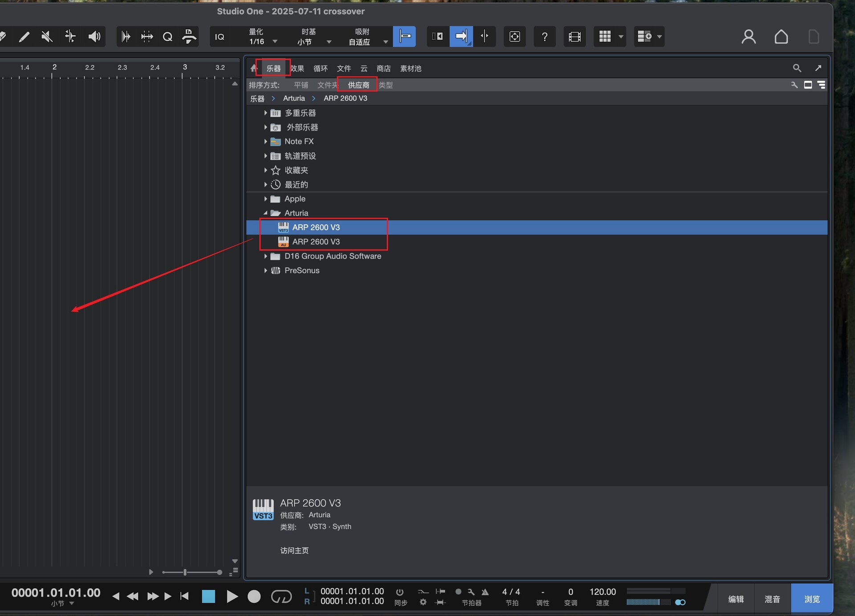
Task: Sort by 供应商
Action: point(358,85)
